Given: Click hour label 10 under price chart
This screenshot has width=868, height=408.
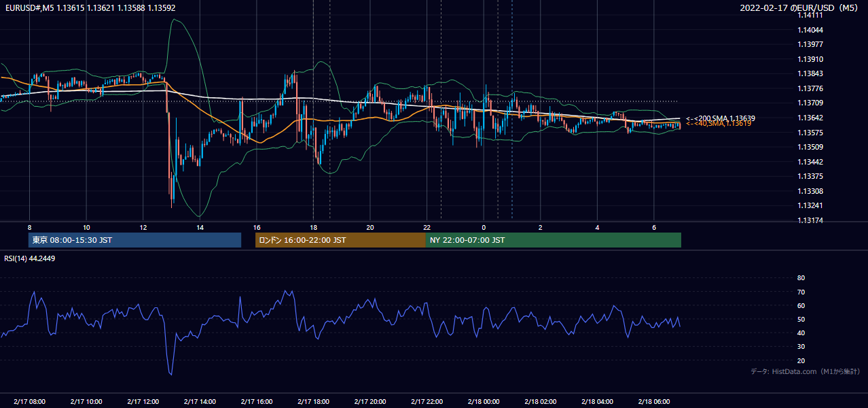Looking at the screenshot, I should click(86, 227).
